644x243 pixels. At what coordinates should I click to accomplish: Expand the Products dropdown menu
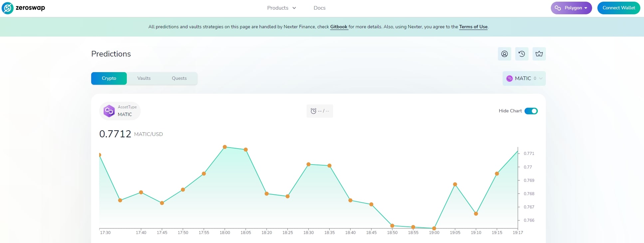[x=282, y=8]
